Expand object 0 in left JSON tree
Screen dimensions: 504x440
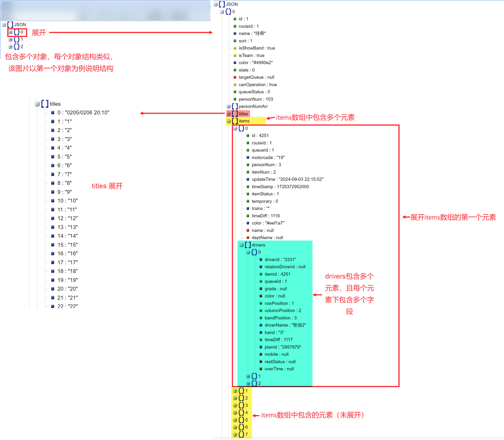click(x=10, y=32)
